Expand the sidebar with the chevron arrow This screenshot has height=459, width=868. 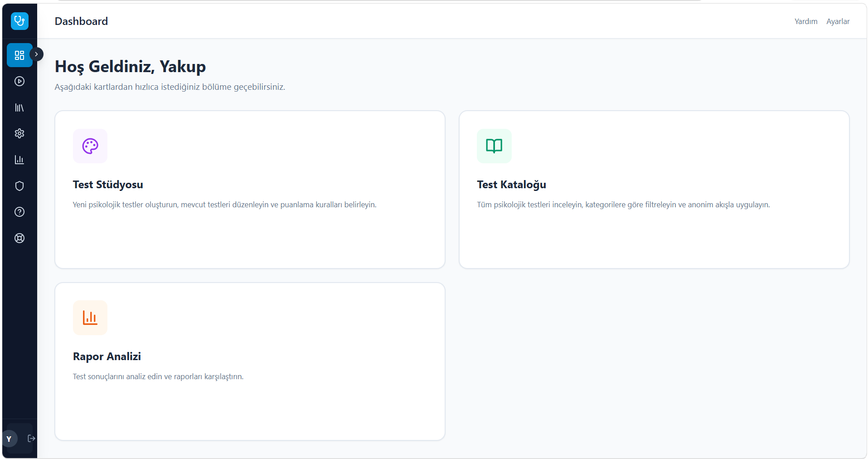click(x=36, y=54)
